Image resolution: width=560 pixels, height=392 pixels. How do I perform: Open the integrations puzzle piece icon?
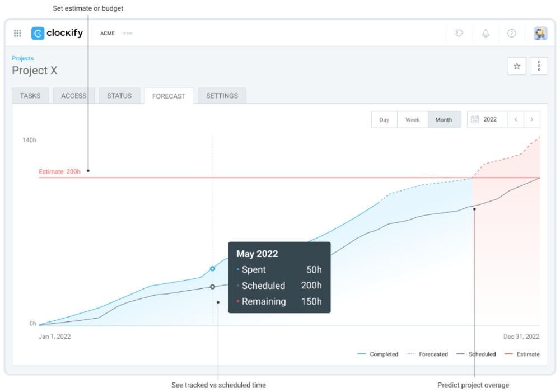[459, 33]
